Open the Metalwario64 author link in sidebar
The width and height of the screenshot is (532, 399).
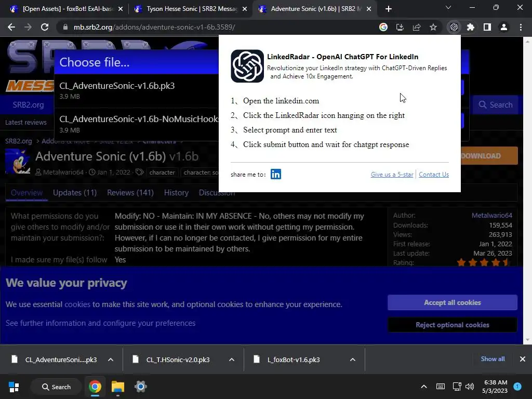tap(491, 216)
